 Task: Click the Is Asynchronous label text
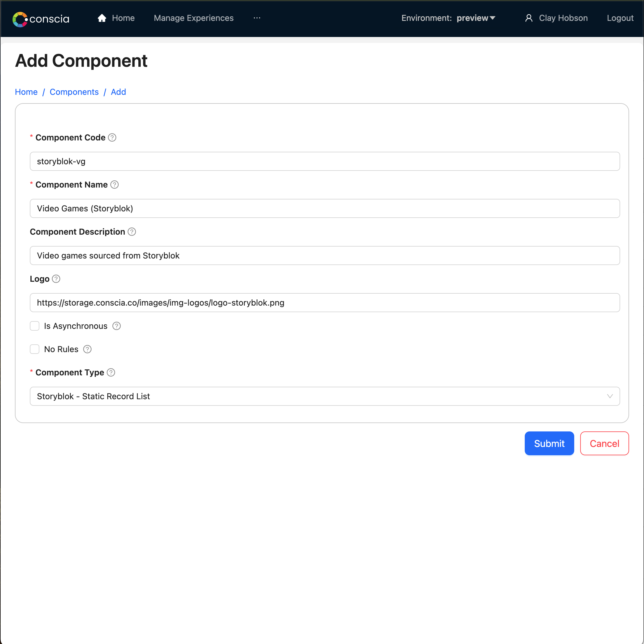click(76, 326)
